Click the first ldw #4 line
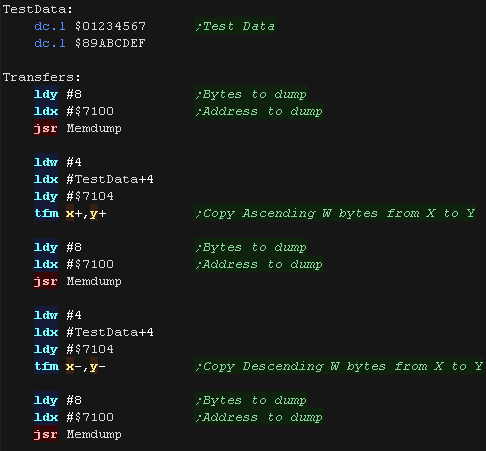Image resolution: width=486 pixels, height=451 pixels. tap(58, 162)
